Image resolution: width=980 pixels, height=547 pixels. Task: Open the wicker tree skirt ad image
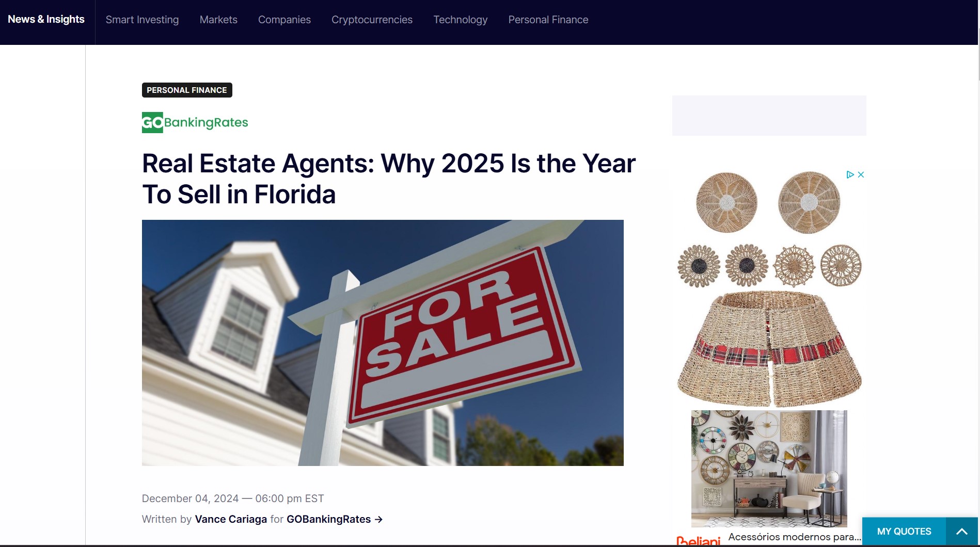click(x=769, y=349)
